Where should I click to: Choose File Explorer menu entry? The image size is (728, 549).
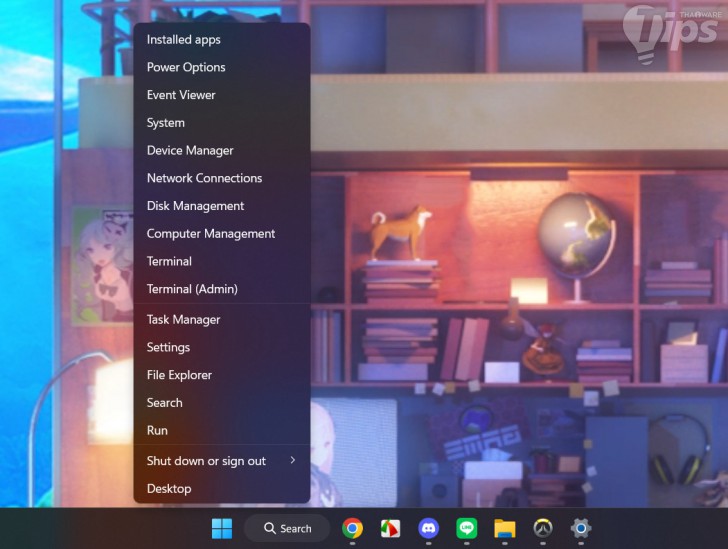(x=222, y=375)
